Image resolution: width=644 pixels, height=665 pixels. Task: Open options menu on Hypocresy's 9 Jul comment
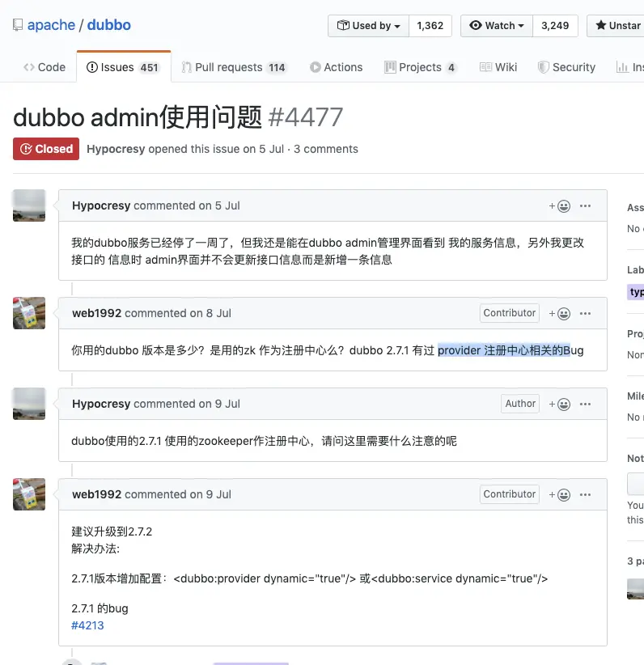pos(585,405)
